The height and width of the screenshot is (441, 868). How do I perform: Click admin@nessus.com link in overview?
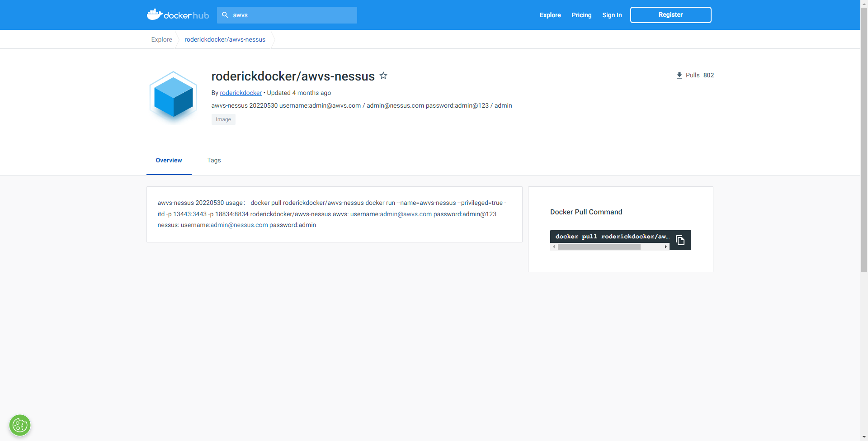pos(239,225)
